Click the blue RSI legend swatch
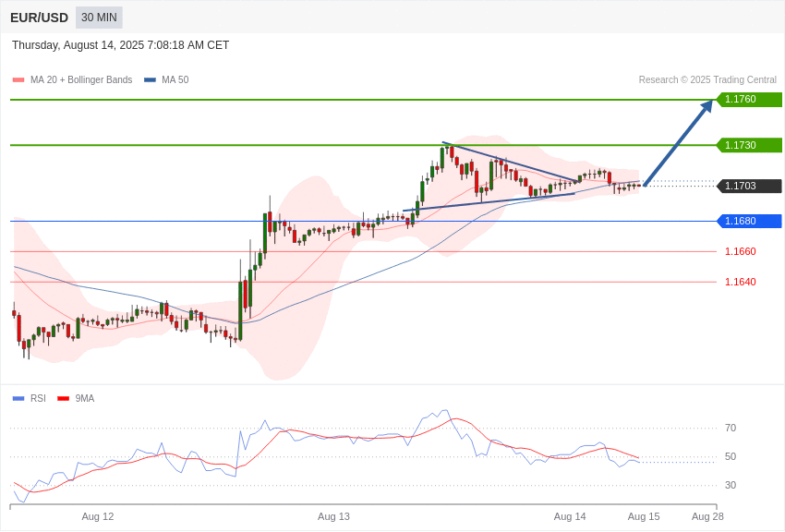This screenshot has height=532, width=785. [18, 399]
